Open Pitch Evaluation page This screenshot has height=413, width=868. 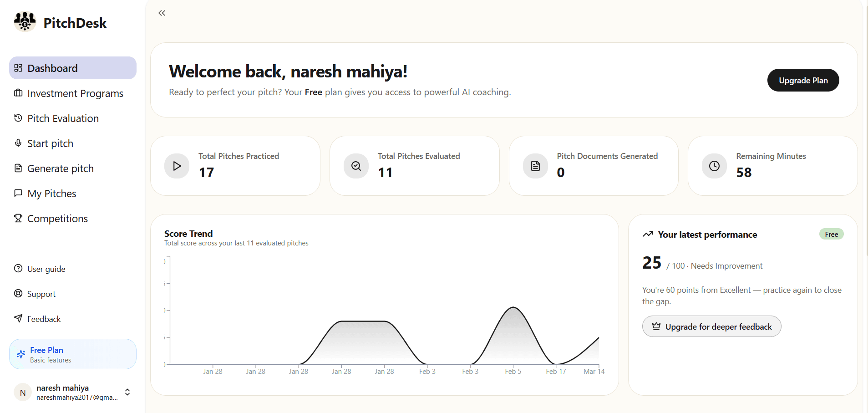(73, 118)
